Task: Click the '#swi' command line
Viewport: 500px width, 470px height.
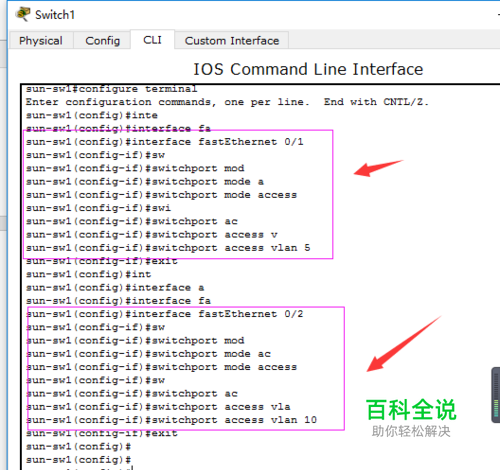Action: (98, 208)
